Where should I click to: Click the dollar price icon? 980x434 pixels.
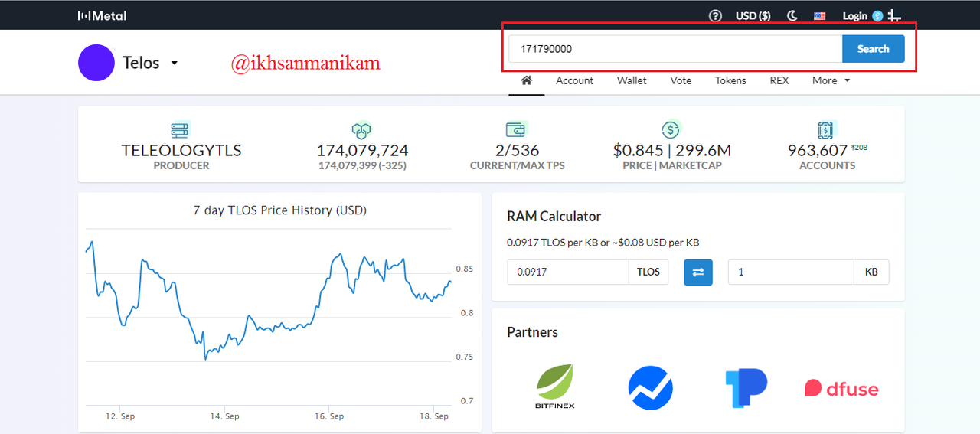[671, 129]
